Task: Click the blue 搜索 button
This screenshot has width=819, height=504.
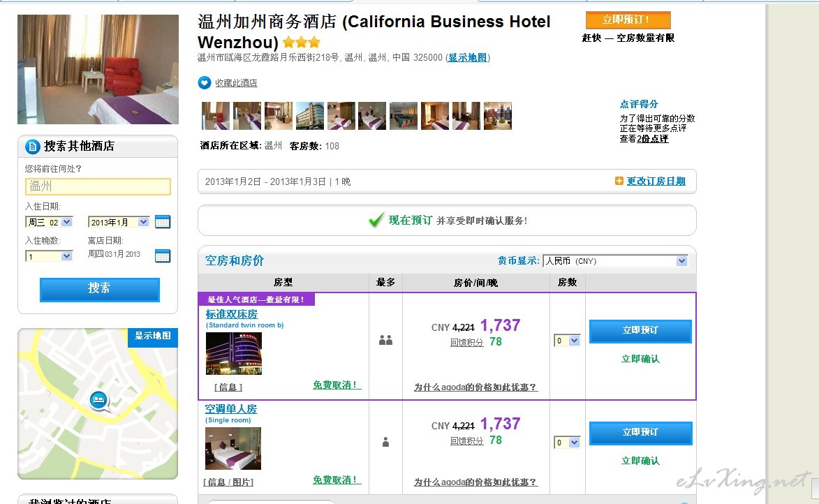Action: pyautogui.click(x=100, y=289)
